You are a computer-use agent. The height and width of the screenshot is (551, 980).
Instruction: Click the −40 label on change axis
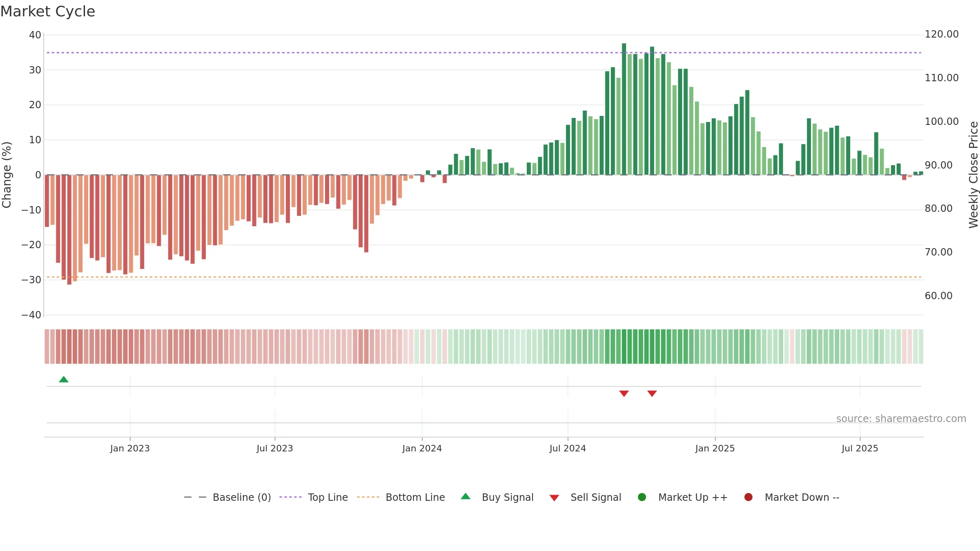tap(31, 315)
